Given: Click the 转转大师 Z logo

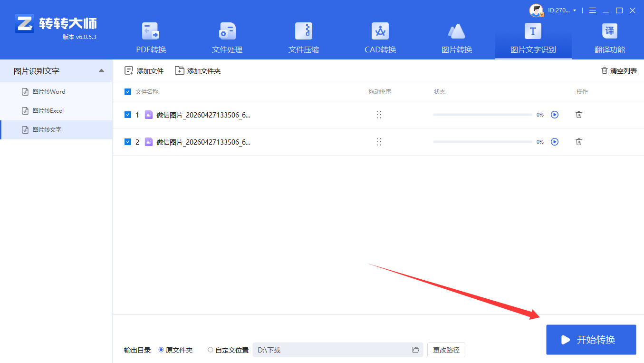Looking at the screenshot, I should [x=25, y=23].
